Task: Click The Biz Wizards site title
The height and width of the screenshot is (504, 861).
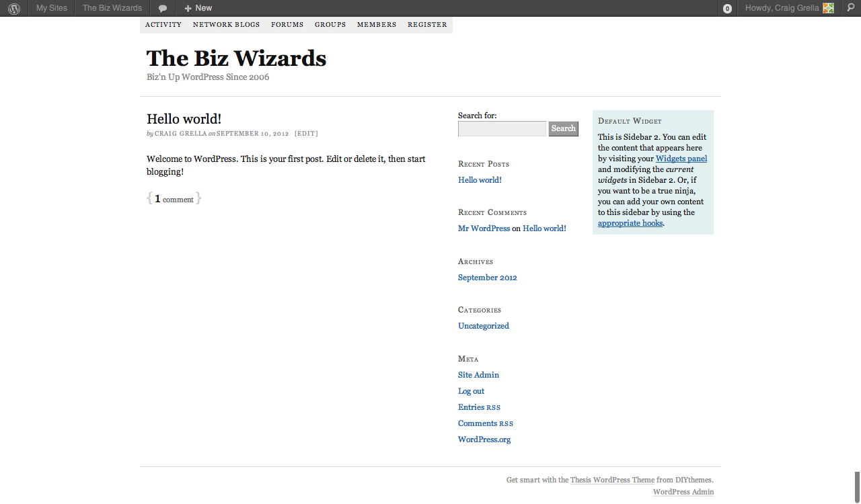Action: point(237,58)
